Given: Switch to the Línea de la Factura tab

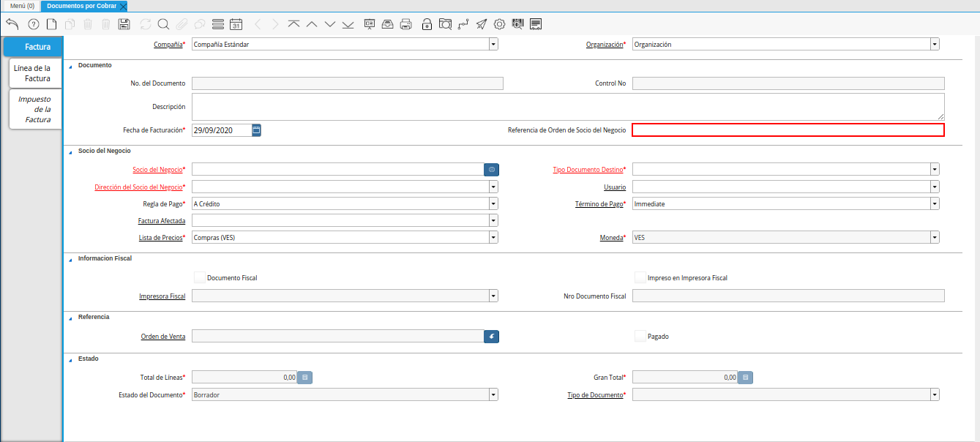Looking at the screenshot, I should pyautogui.click(x=33, y=73).
